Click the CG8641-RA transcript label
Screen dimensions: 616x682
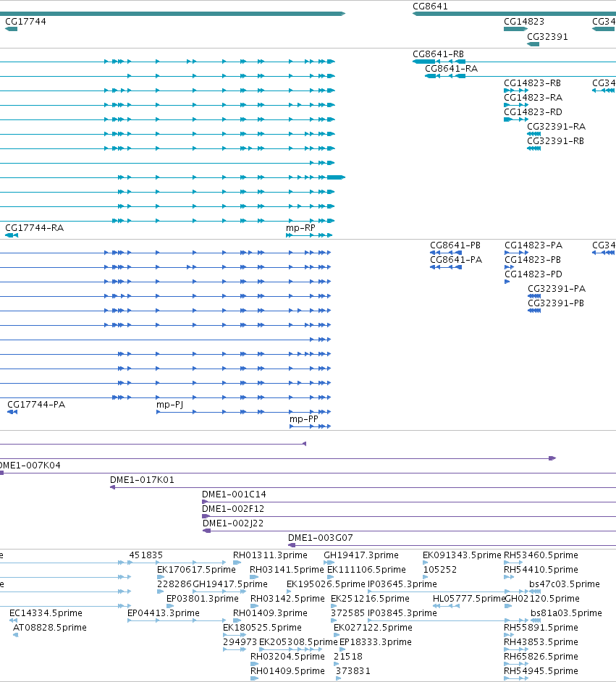coord(451,68)
